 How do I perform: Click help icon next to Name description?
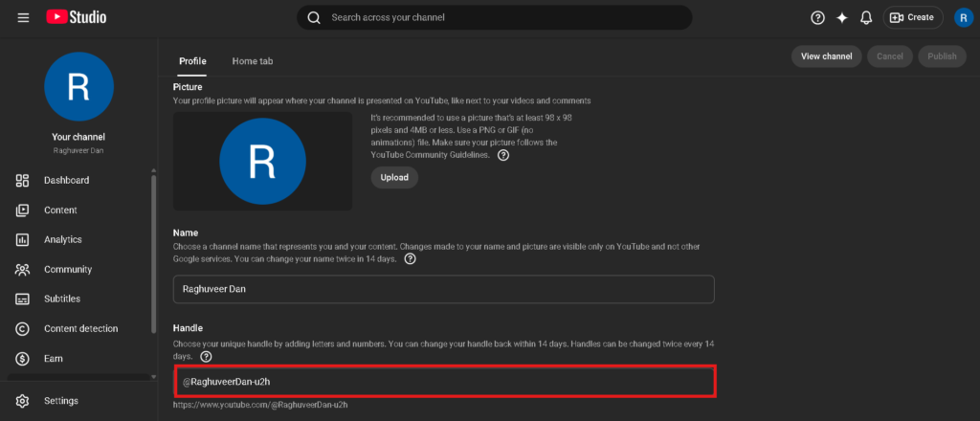tap(410, 259)
